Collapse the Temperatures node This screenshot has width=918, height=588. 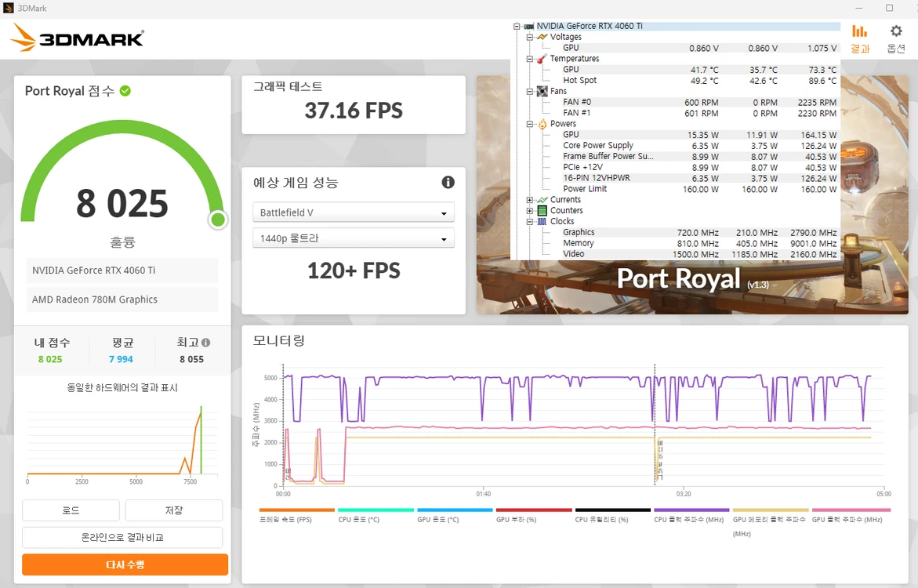(x=529, y=59)
